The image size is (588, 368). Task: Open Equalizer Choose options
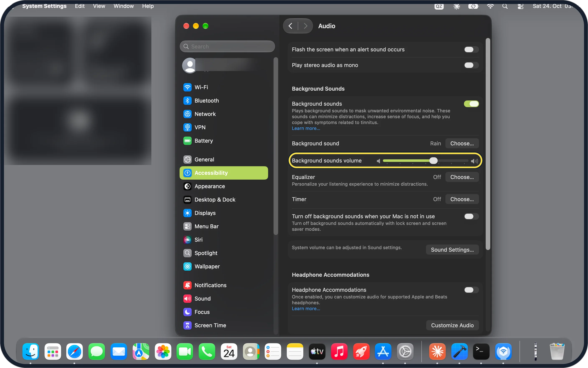pos(462,177)
